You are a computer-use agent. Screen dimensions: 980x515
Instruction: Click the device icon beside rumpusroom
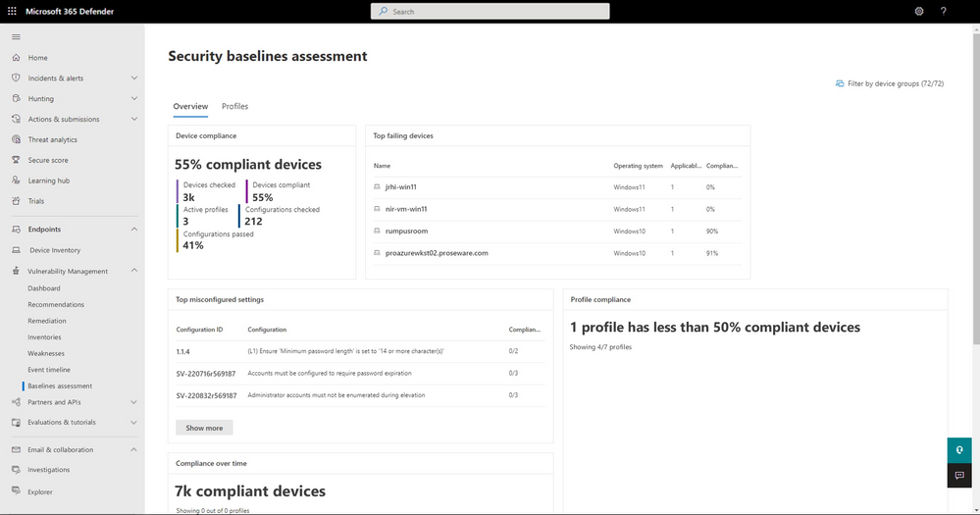click(x=377, y=232)
